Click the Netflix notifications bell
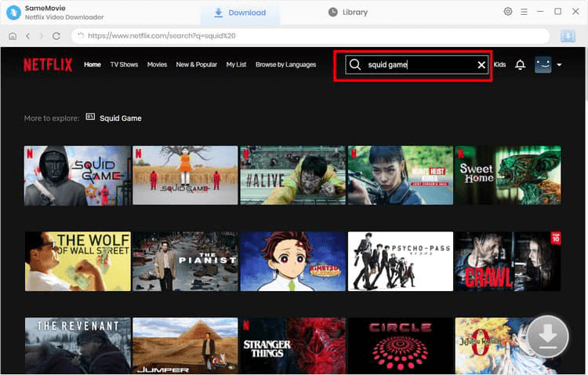588x375 pixels. click(x=520, y=65)
